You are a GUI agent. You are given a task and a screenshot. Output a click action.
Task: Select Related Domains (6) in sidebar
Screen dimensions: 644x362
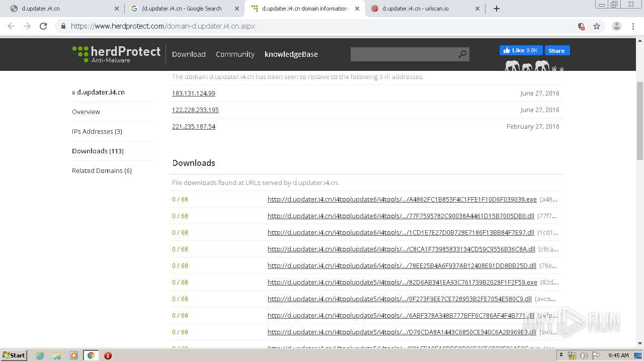tap(102, 170)
